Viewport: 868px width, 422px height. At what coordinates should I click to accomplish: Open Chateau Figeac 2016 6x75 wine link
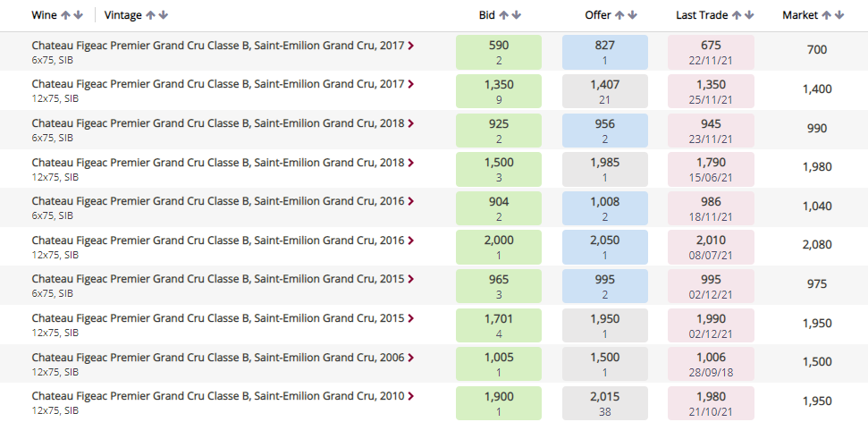coord(218,201)
